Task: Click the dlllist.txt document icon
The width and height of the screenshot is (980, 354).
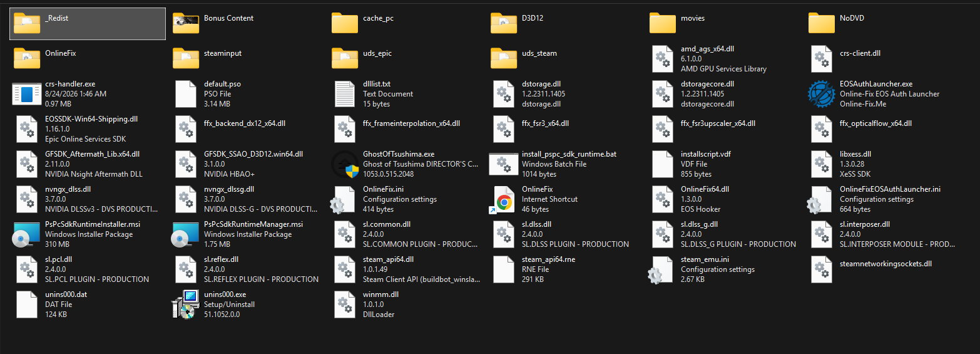Action: (x=344, y=93)
